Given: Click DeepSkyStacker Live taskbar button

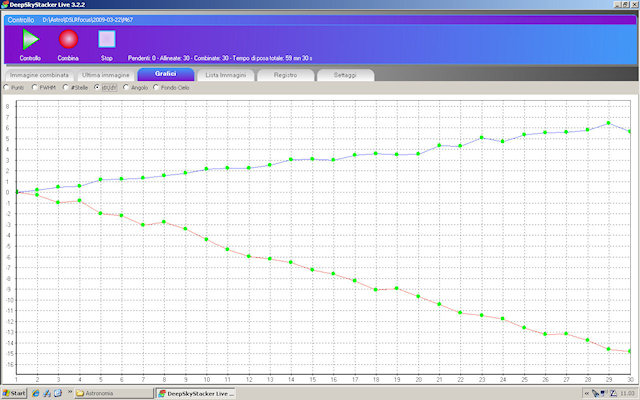Looking at the screenshot, I should pyautogui.click(x=196, y=393).
